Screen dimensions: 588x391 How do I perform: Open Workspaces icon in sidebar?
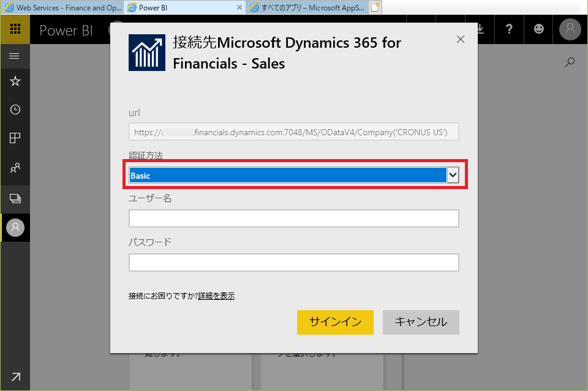coord(15,198)
